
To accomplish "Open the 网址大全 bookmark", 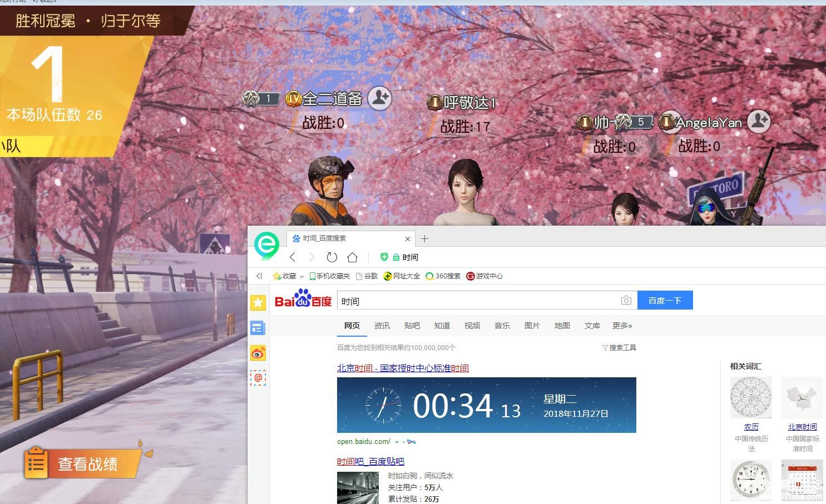I will [x=402, y=276].
